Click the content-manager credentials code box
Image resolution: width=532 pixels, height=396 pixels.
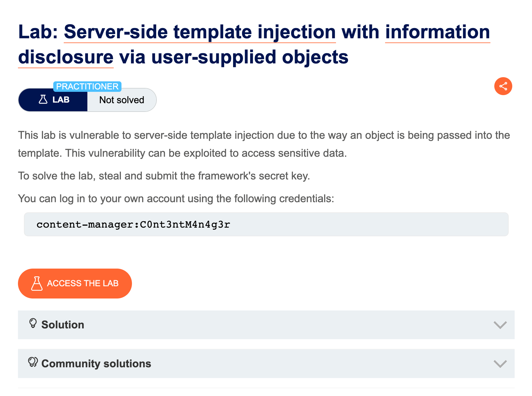pyautogui.click(x=266, y=224)
